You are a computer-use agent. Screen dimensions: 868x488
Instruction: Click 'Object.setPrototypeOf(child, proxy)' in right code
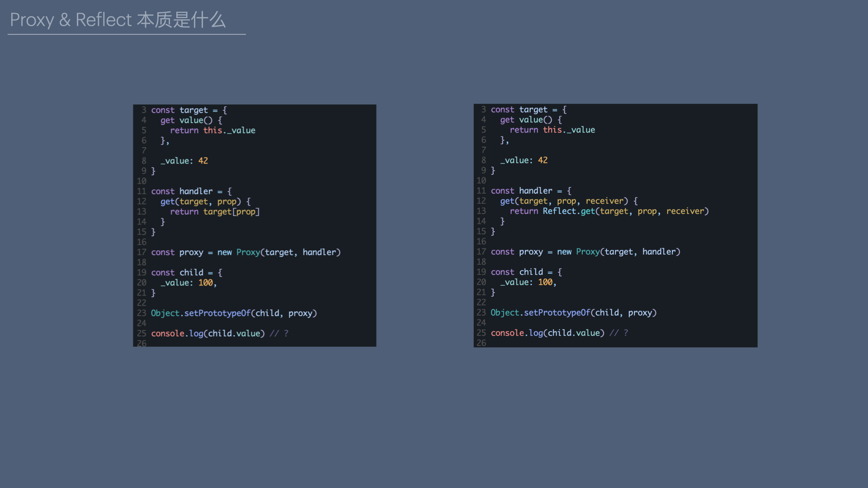[574, 313]
